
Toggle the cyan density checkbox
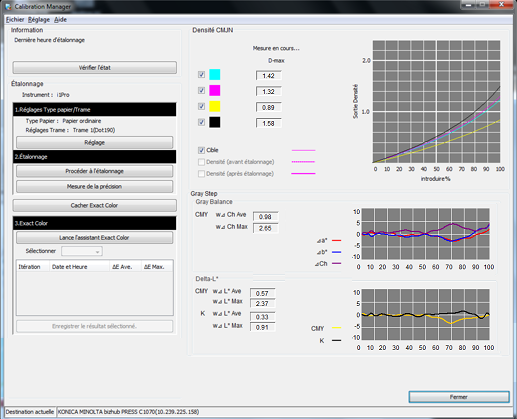[201, 74]
